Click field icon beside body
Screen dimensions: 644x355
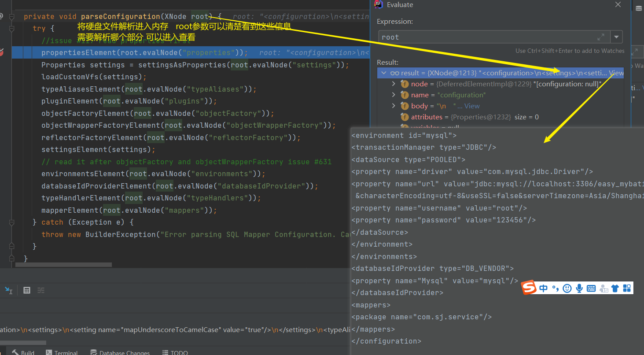(x=405, y=106)
